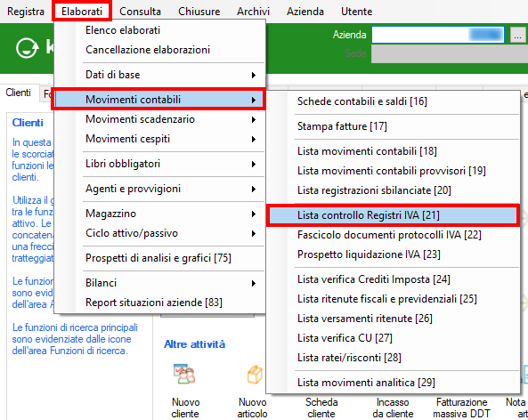Click the green circular logo icon
Screen dimensions: 528x420
click(28, 48)
